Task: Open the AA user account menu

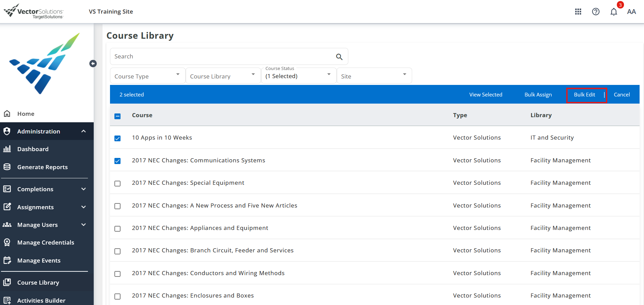Action: pyautogui.click(x=631, y=12)
